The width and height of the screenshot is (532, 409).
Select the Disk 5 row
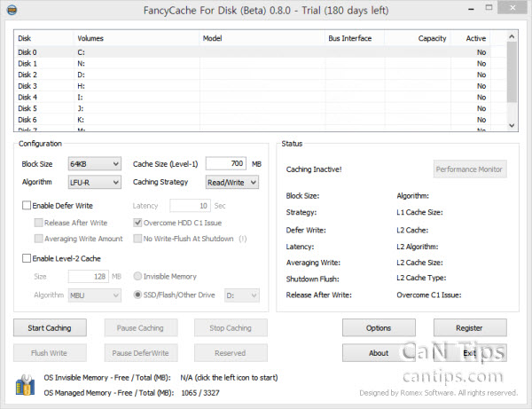[x=253, y=108]
